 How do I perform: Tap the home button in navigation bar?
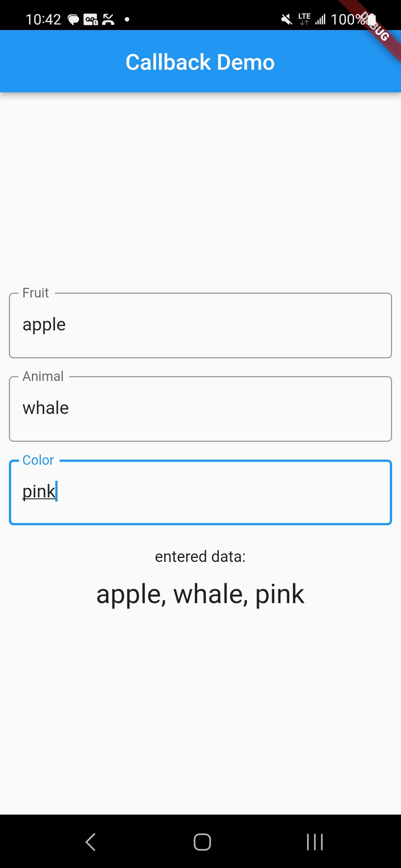pos(200,841)
